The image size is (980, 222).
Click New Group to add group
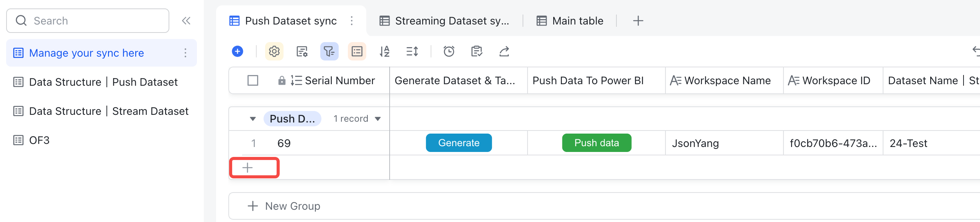click(284, 206)
